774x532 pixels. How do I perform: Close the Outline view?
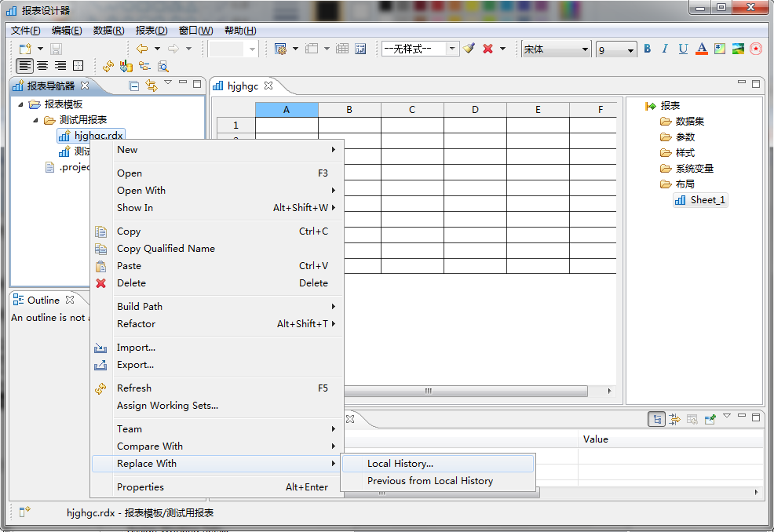(x=70, y=300)
